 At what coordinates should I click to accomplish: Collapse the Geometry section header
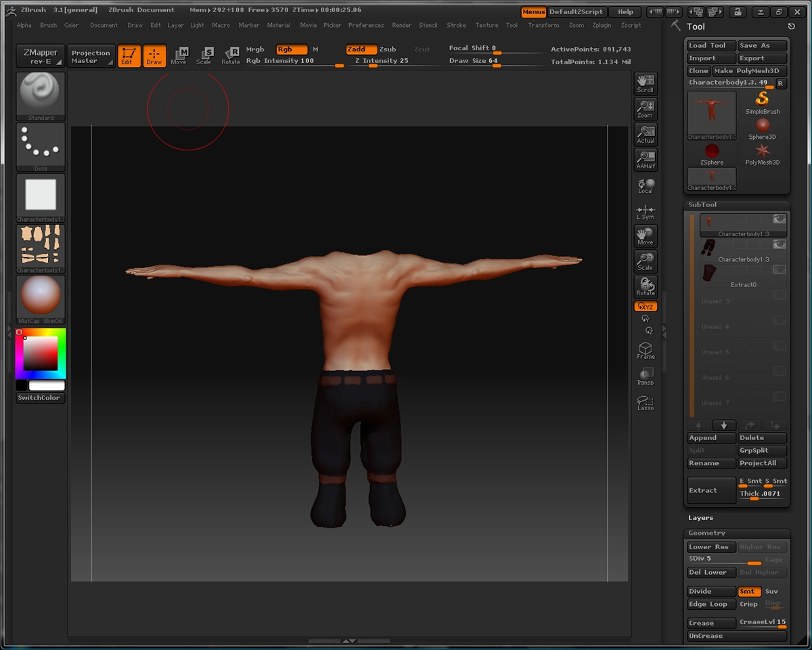[706, 534]
